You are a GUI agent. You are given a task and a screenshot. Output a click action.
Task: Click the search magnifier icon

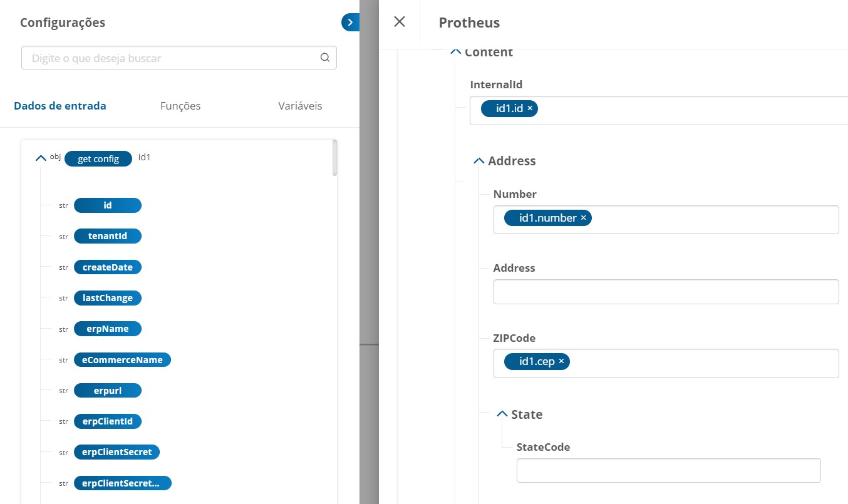(x=324, y=58)
